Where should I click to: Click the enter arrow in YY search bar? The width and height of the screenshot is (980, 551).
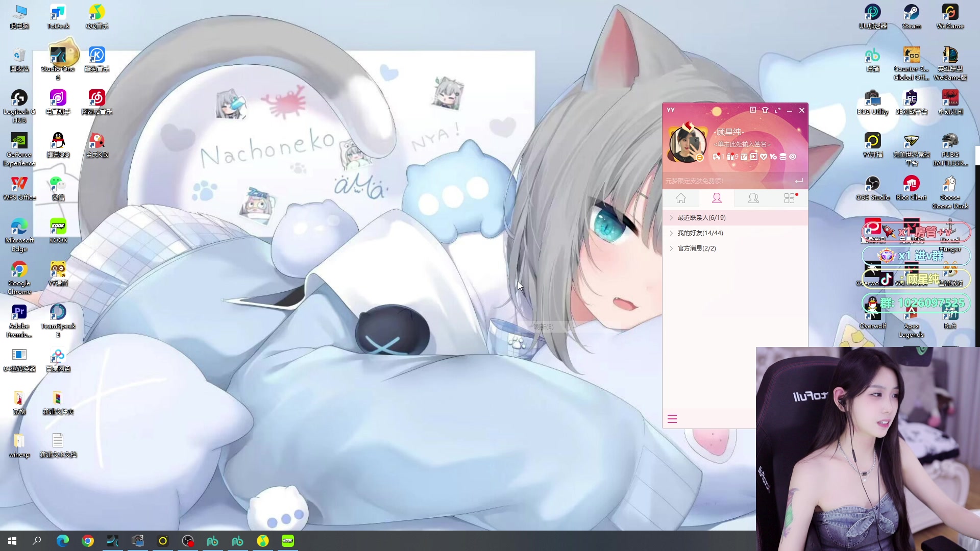[x=799, y=181]
